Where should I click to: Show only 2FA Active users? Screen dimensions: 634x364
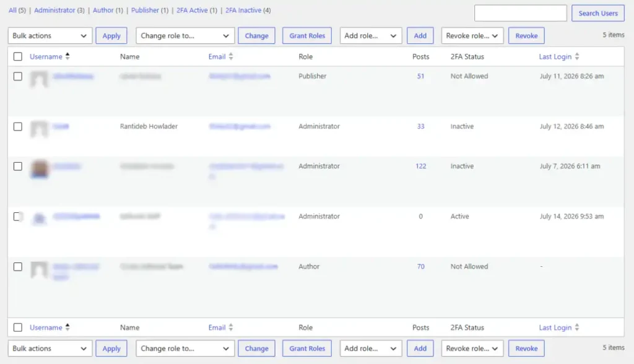click(x=196, y=10)
